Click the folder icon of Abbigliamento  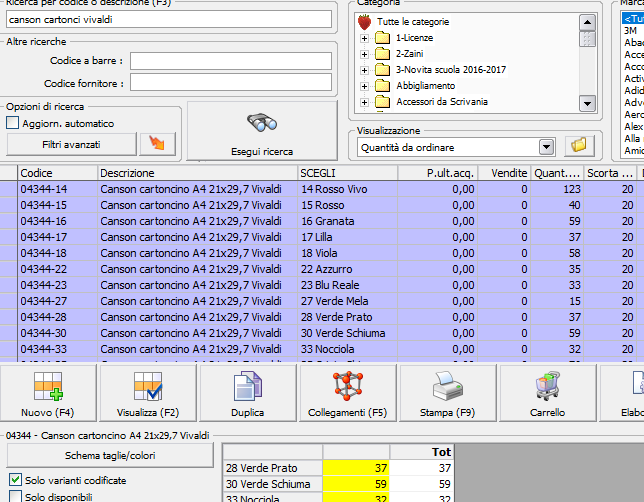(x=382, y=86)
